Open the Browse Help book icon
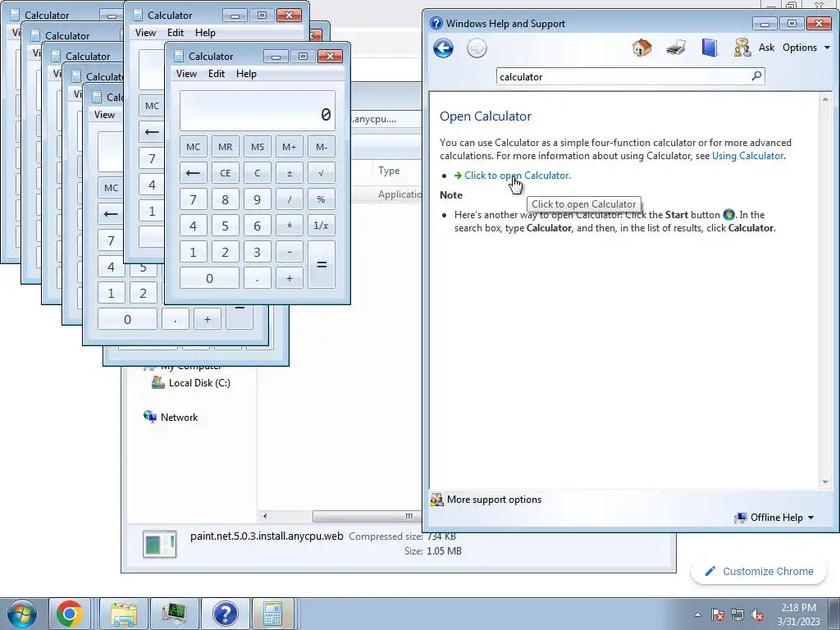Image resolution: width=840 pixels, height=630 pixels. coord(710,48)
